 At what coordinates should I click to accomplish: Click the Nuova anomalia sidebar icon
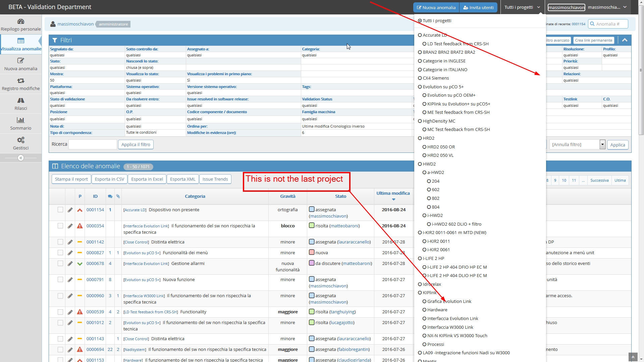21,61
